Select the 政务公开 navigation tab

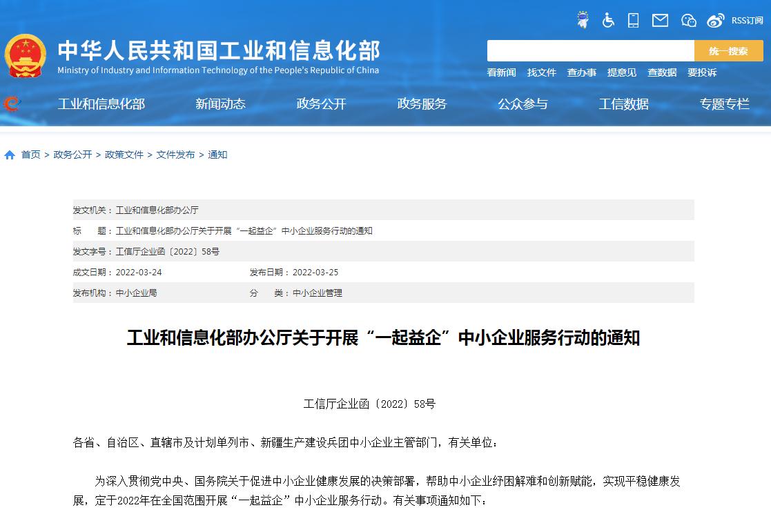[321, 104]
